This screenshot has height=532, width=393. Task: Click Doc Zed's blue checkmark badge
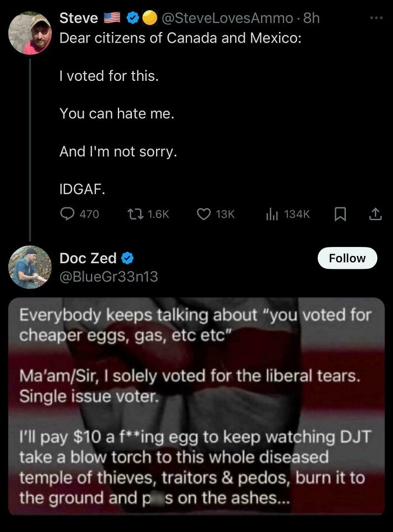click(127, 259)
